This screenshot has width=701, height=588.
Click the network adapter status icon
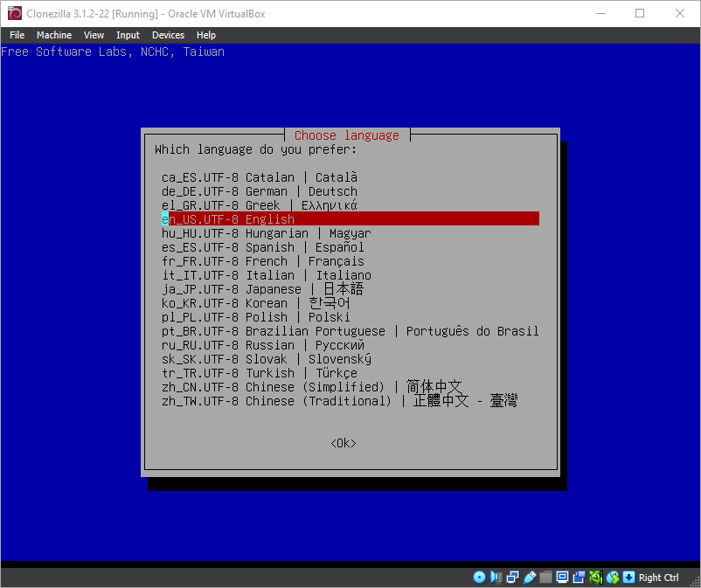tap(512, 578)
